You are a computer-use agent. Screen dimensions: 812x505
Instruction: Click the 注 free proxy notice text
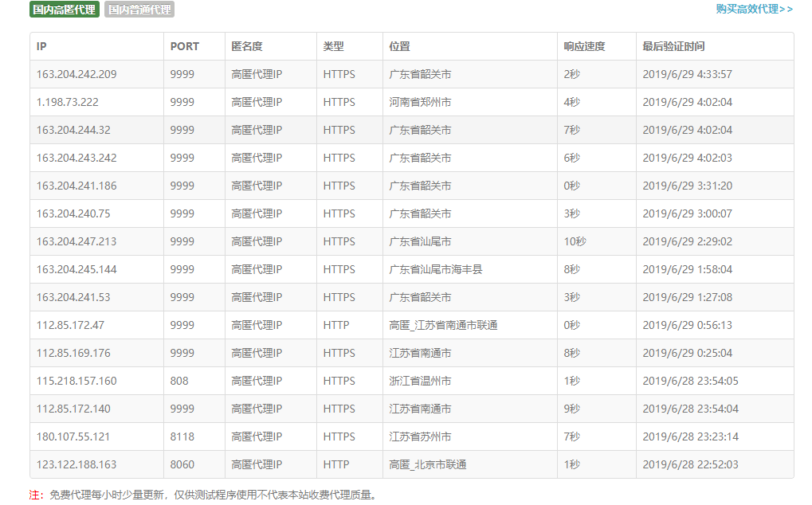(x=203, y=495)
